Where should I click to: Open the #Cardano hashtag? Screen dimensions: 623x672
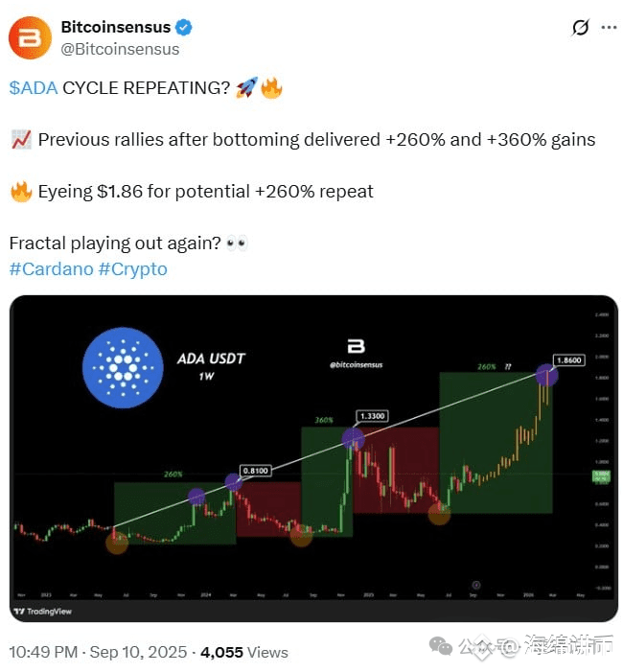click(x=52, y=269)
